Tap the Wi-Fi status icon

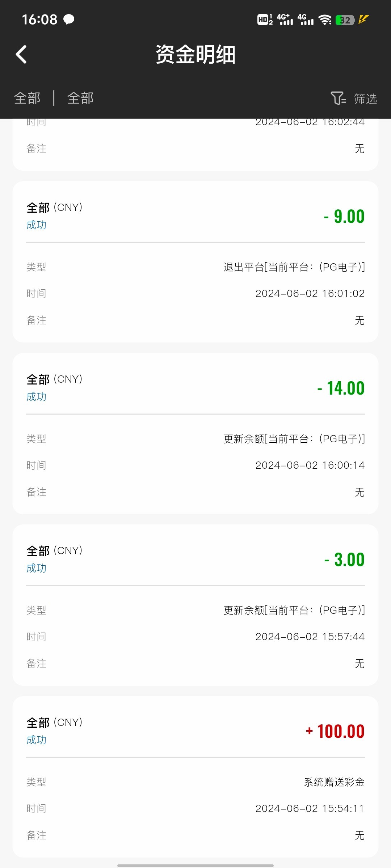click(x=325, y=20)
